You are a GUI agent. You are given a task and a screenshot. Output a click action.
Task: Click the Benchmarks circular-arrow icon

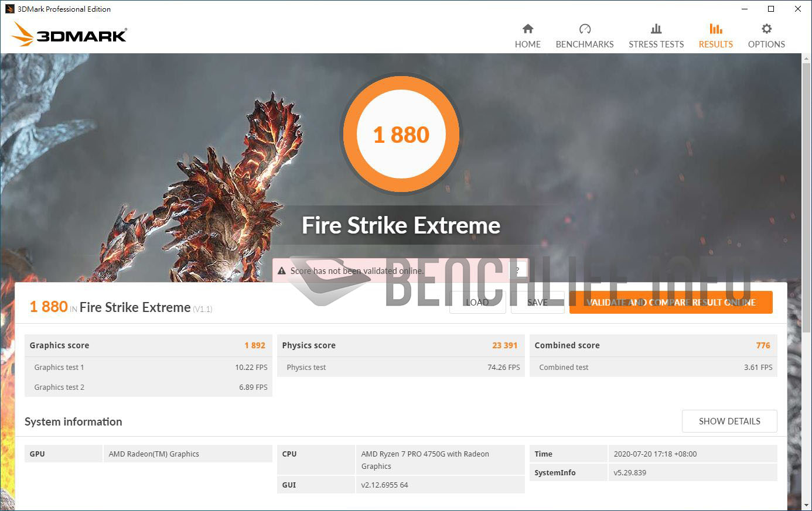pyautogui.click(x=584, y=28)
